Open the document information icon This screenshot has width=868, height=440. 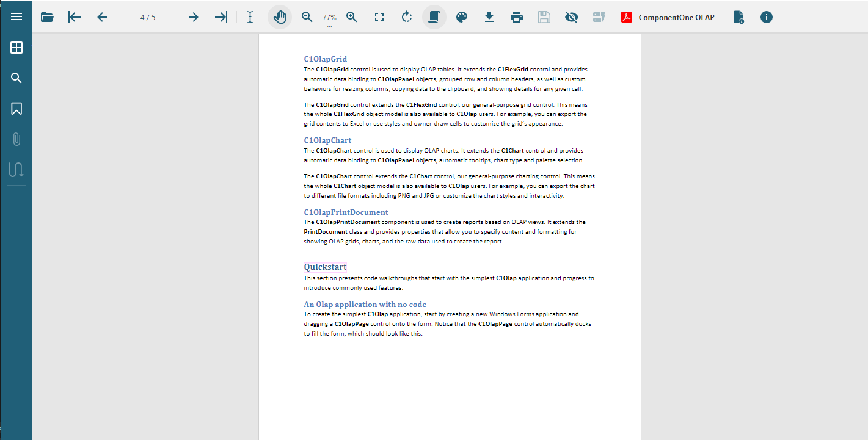pos(766,17)
